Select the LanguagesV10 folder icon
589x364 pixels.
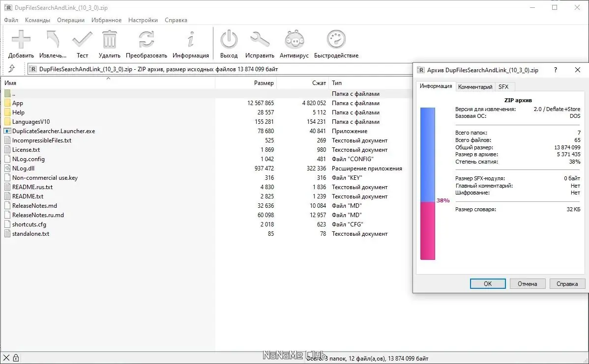pyautogui.click(x=7, y=122)
